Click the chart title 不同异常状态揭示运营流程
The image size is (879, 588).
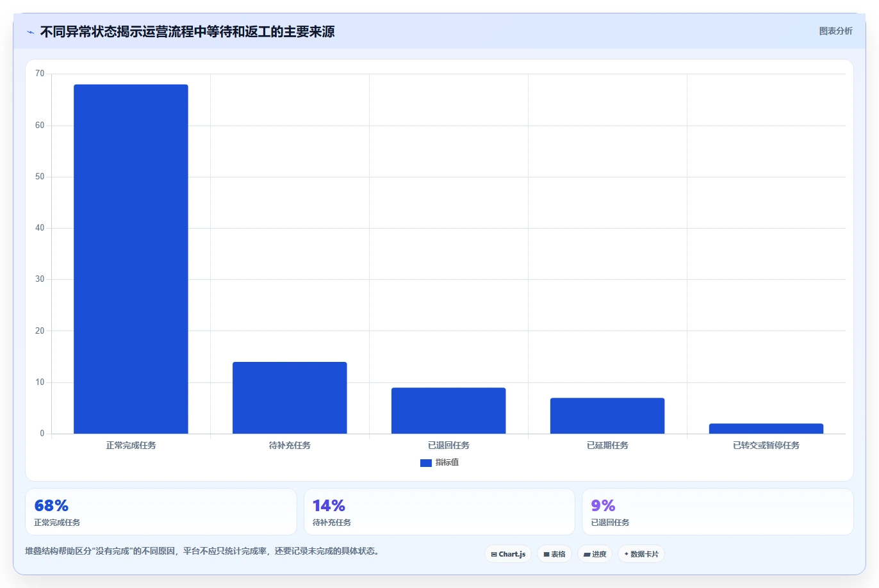[188, 31]
